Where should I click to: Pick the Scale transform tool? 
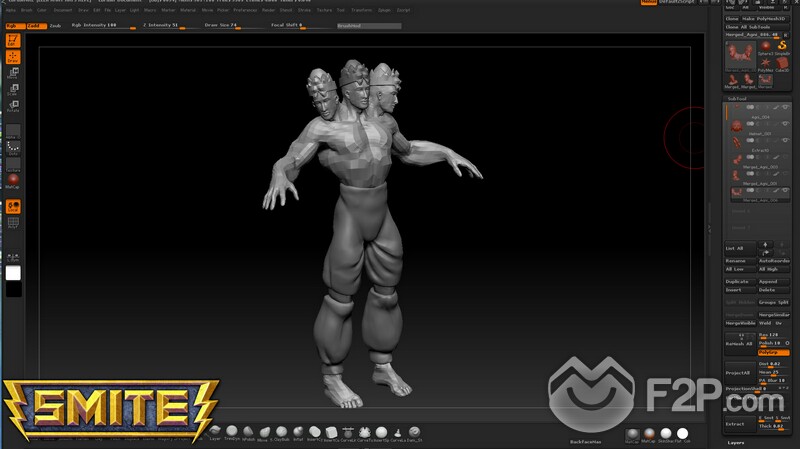[x=13, y=89]
